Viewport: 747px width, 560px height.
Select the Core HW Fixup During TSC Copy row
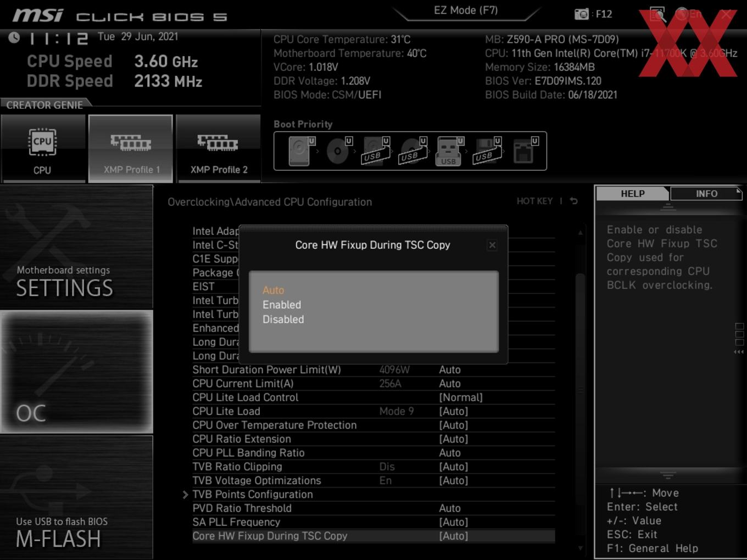(374, 536)
